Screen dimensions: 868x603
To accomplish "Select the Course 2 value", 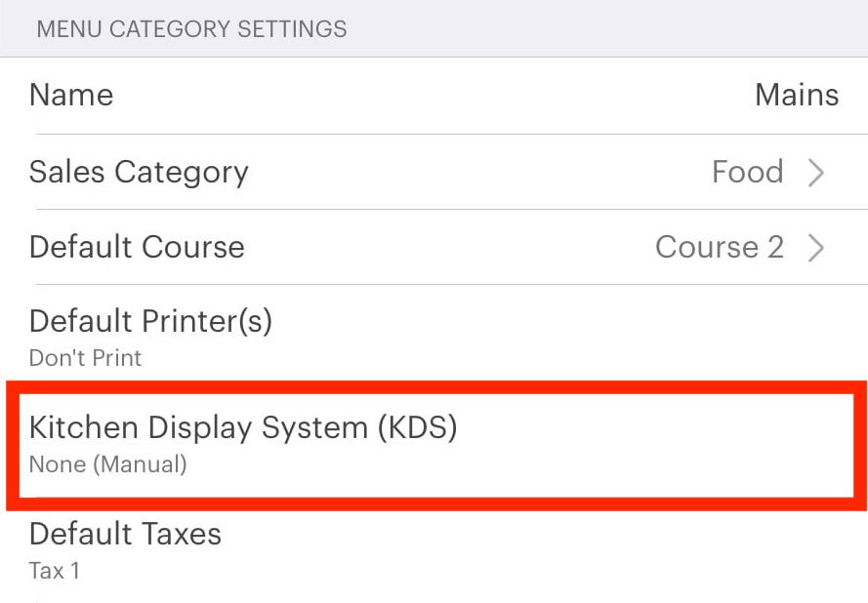I will tap(720, 247).
